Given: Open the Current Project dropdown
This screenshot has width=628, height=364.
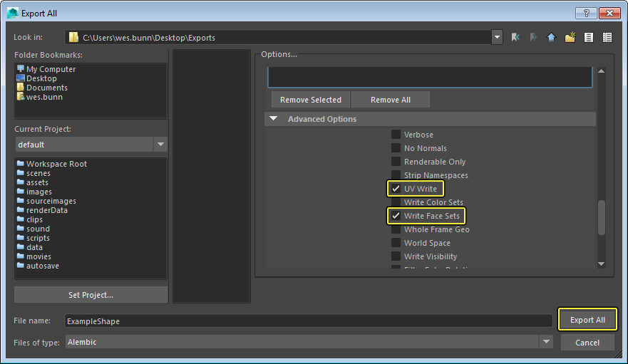Looking at the screenshot, I should (160, 145).
